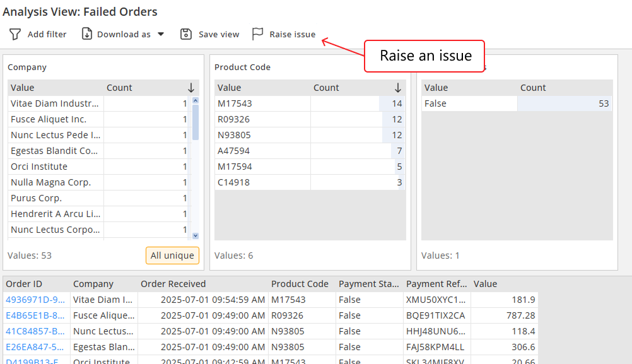This screenshot has height=364, width=632.
Task: Select Egestas Blandit Co... company row
Action: point(100,151)
